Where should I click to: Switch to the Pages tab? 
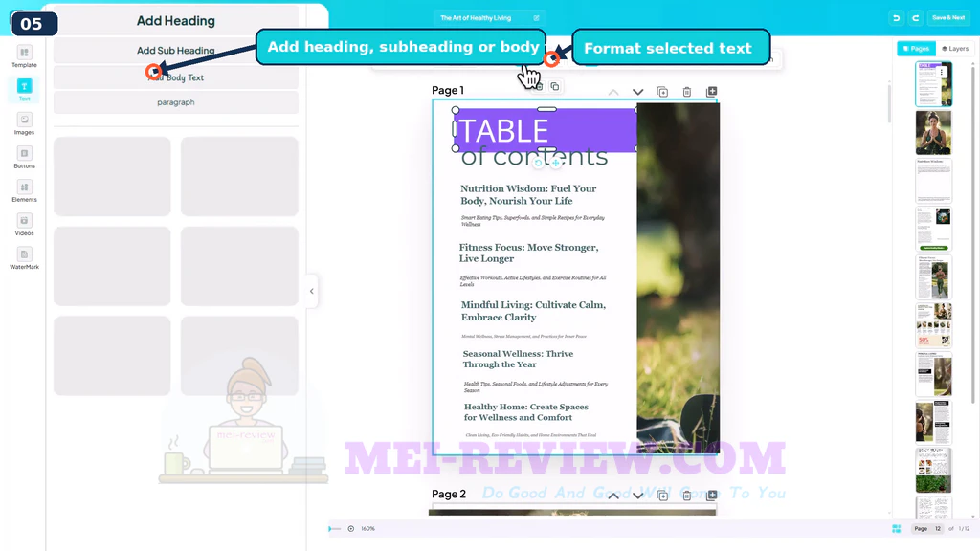coord(916,48)
